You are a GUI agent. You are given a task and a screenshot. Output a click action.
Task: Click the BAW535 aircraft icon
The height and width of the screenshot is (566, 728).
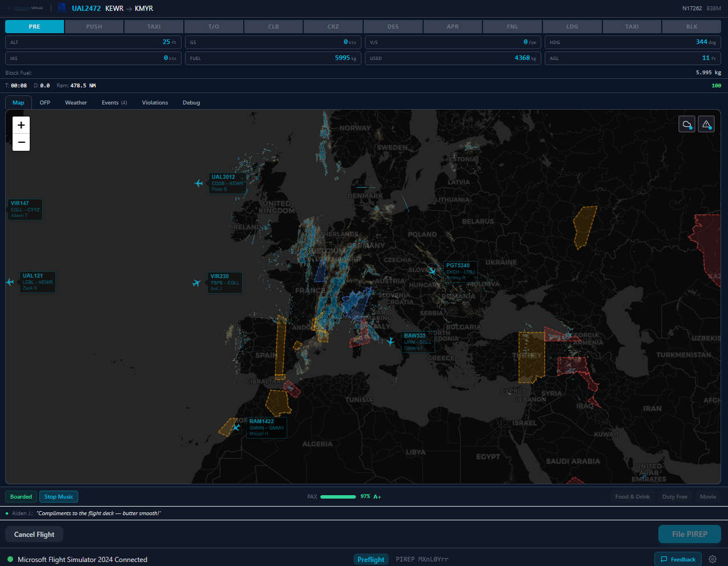point(391,342)
